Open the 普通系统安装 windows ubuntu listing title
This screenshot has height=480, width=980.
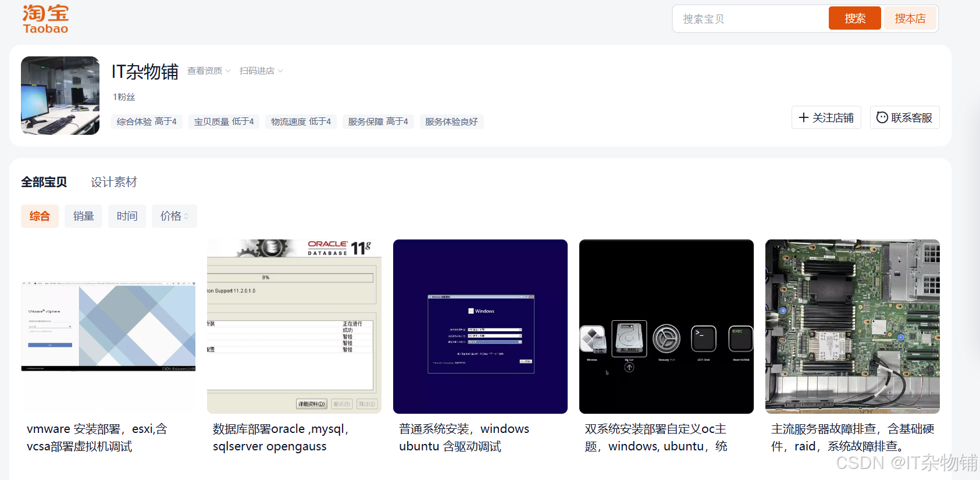pos(464,438)
